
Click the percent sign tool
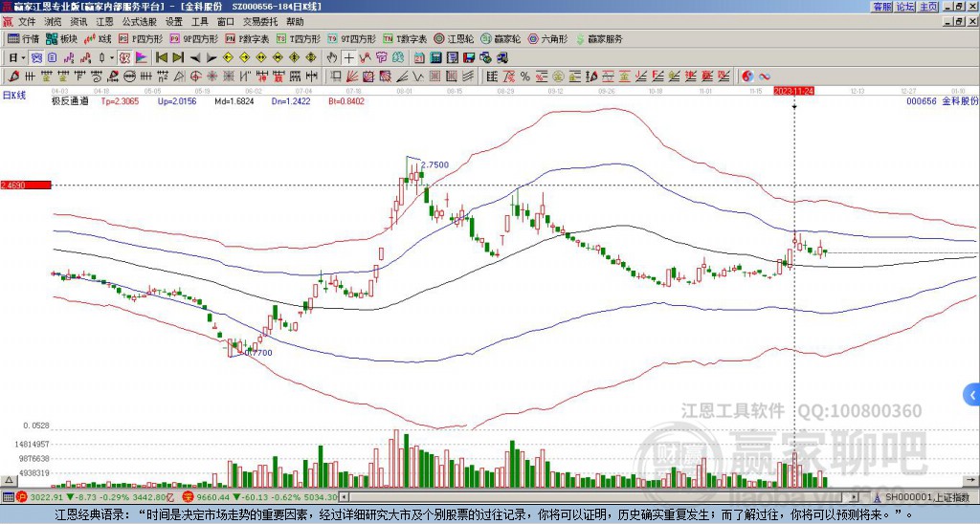pos(525,76)
